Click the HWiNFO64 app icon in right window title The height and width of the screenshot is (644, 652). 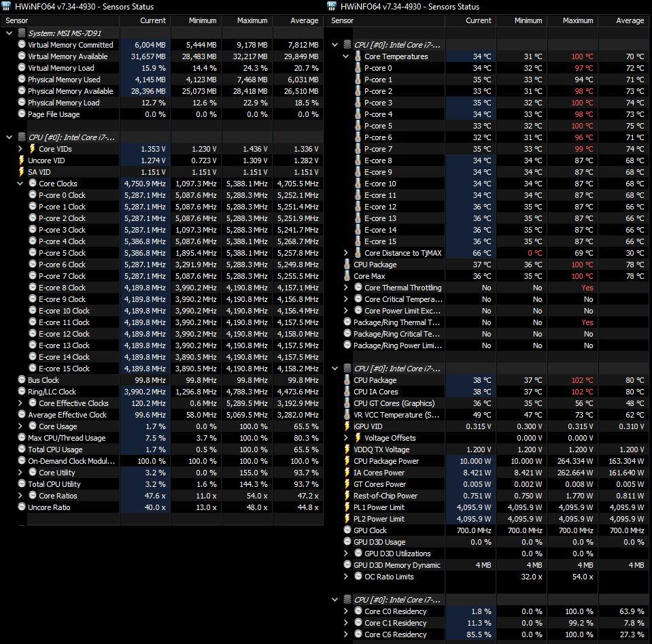[x=331, y=6]
